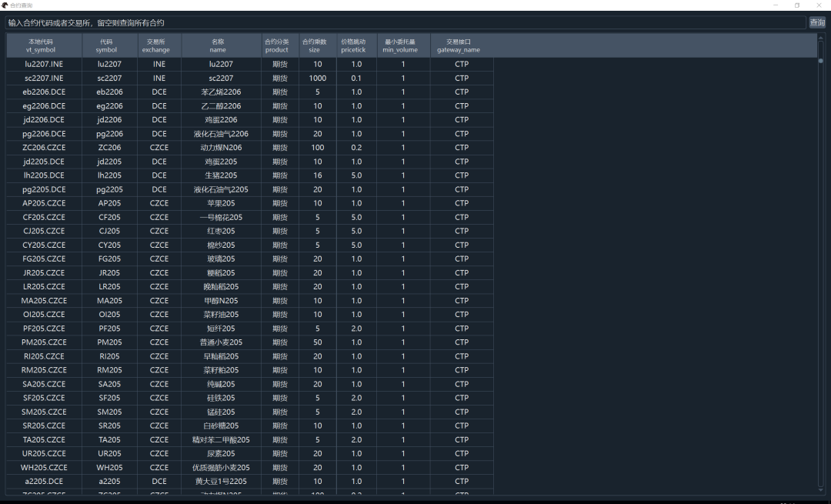This screenshot has width=831, height=504.
Task: Click the size column header
Action: click(318, 45)
